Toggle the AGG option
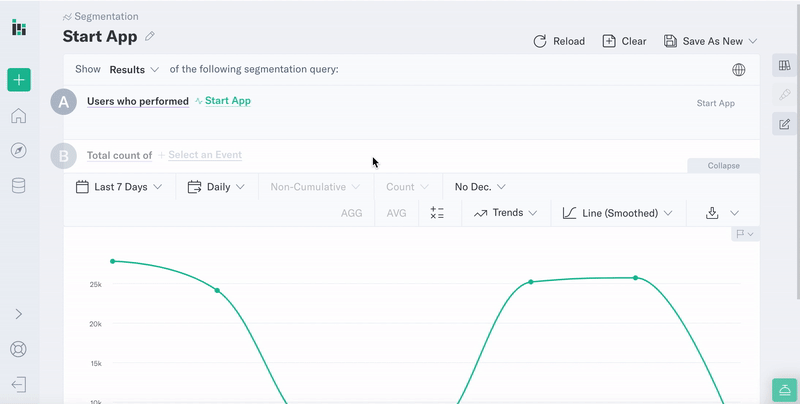The height and width of the screenshot is (404, 800). 352,213
